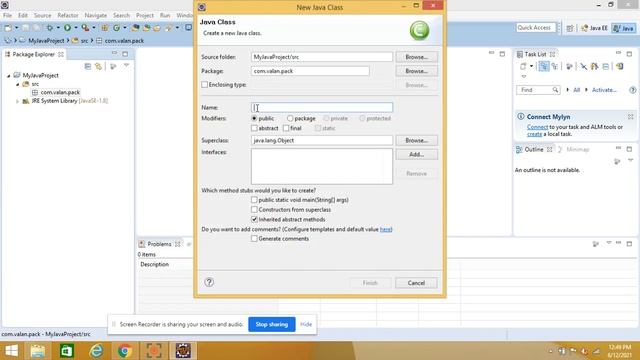Click the Superclass text field
This screenshot has height=360, width=640.
tap(322, 140)
